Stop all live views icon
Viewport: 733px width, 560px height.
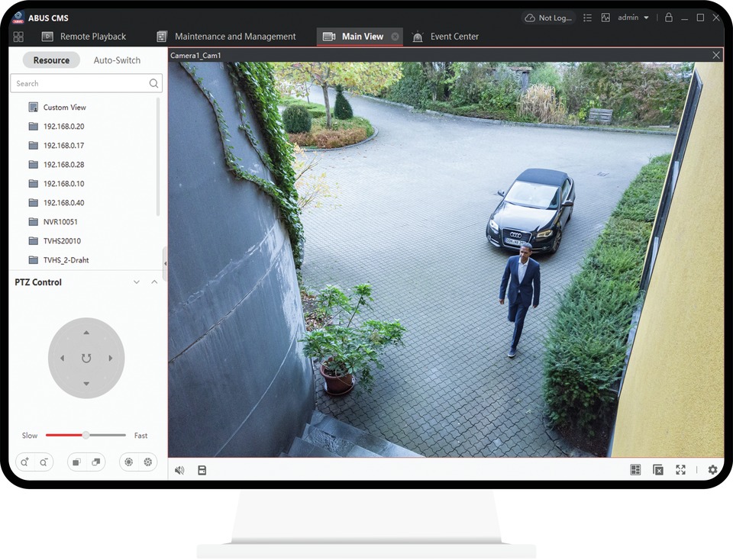pos(657,470)
